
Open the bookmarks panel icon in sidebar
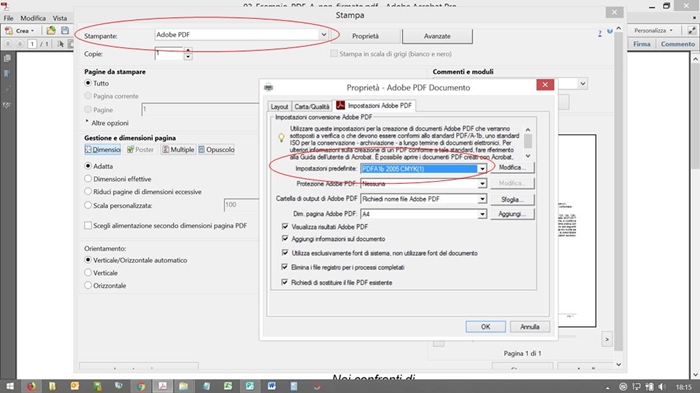7,73
